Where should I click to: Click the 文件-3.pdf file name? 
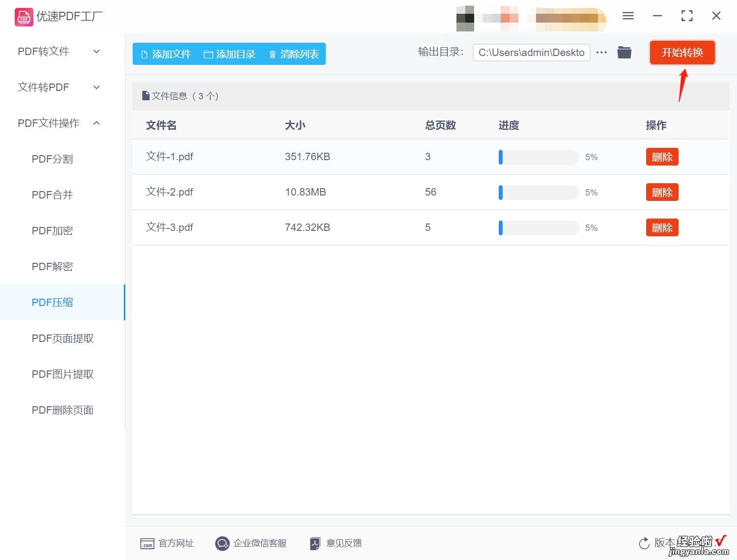[170, 227]
